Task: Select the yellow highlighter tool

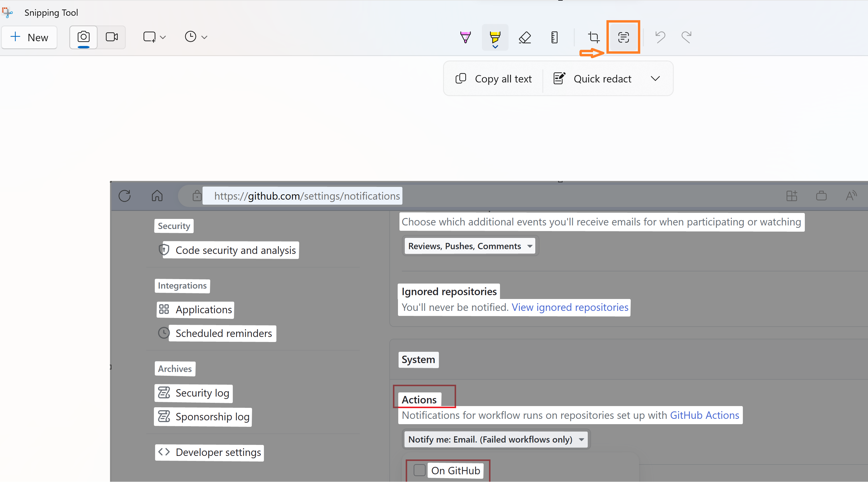Action: (x=495, y=35)
